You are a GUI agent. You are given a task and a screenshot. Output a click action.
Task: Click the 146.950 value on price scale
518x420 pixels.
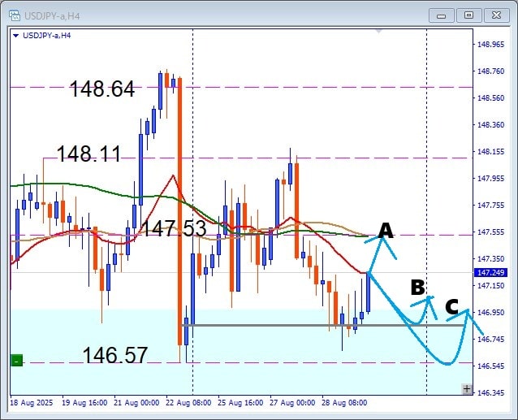tap(491, 312)
